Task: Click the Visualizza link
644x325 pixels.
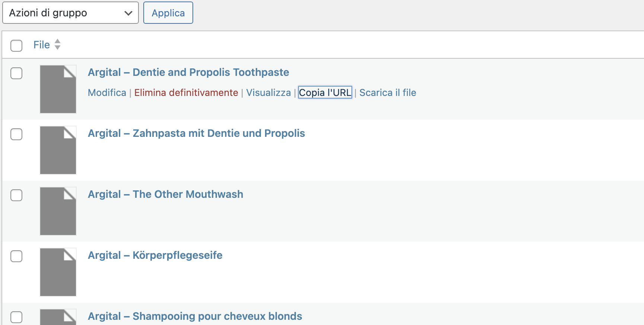Action: pyautogui.click(x=268, y=93)
